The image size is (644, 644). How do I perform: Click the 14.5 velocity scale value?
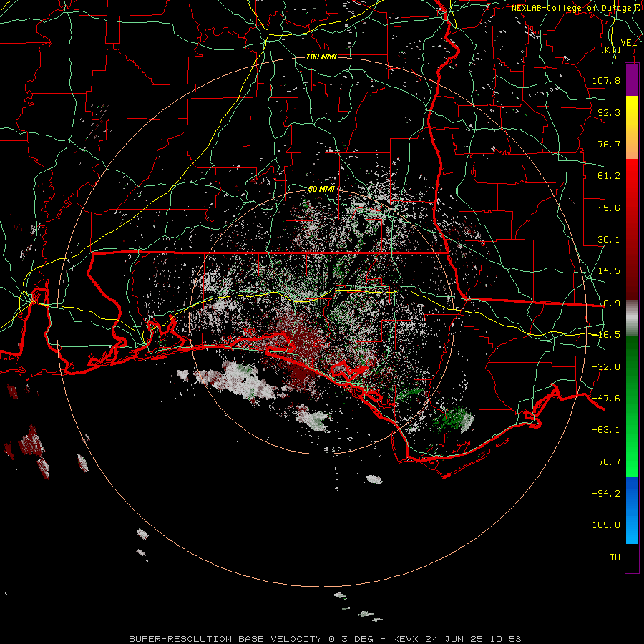click(x=609, y=271)
